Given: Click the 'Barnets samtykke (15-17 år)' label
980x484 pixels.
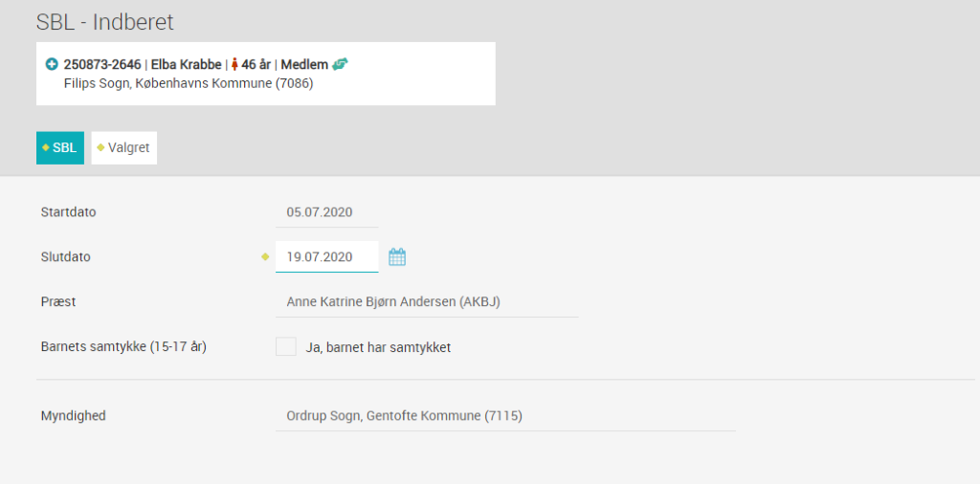Looking at the screenshot, I should click(x=123, y=346).
